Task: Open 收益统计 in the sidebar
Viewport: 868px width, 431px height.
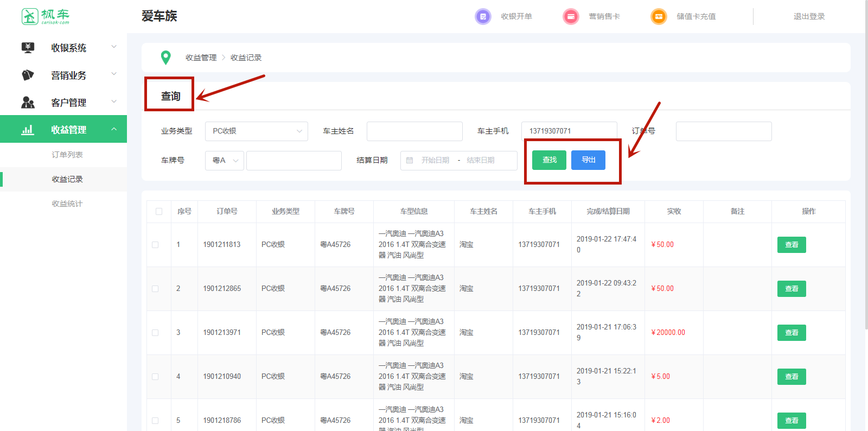Action: click(67, 204)
